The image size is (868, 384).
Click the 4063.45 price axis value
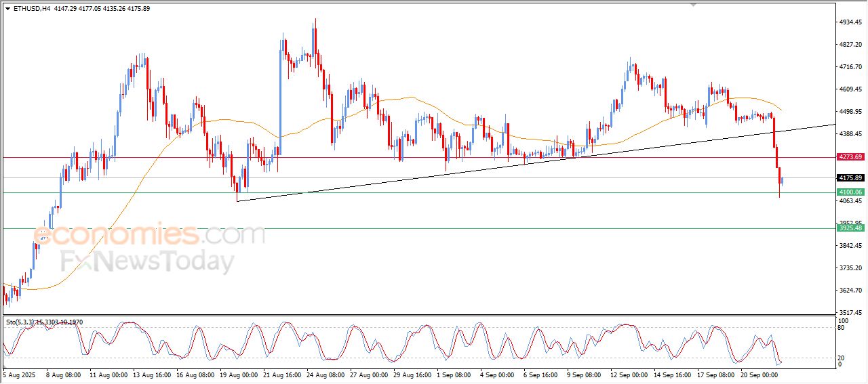pyautogui.click(x=850, y=201)
